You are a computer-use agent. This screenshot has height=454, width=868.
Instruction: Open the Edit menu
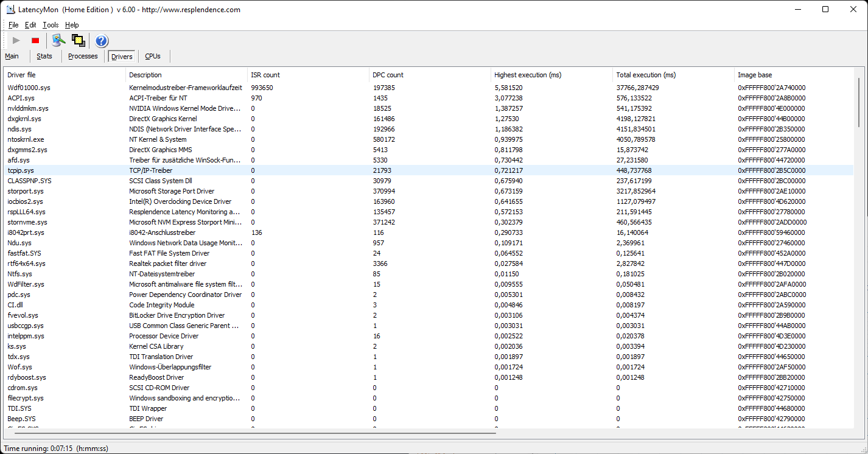click(x=30, y=25)
